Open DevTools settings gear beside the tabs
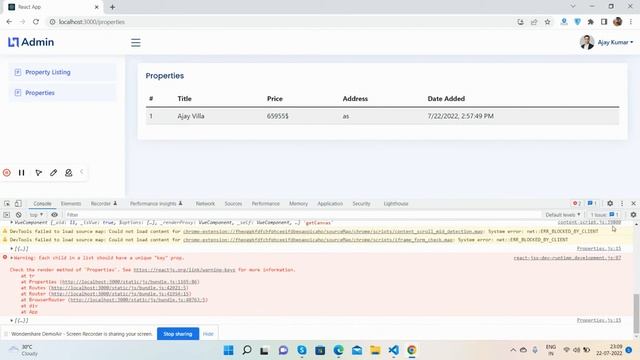Screen dimensions: 640x360 (610, 203)
